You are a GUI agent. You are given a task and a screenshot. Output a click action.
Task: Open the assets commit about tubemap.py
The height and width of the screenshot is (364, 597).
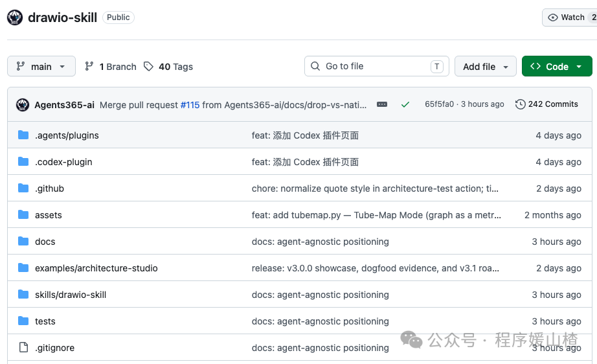click(376, 215)
